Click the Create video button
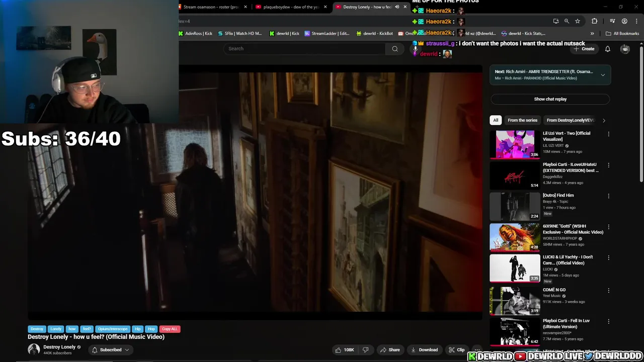Image resolution: width=644 pixels, height=362 pixels. pos(584,49)
